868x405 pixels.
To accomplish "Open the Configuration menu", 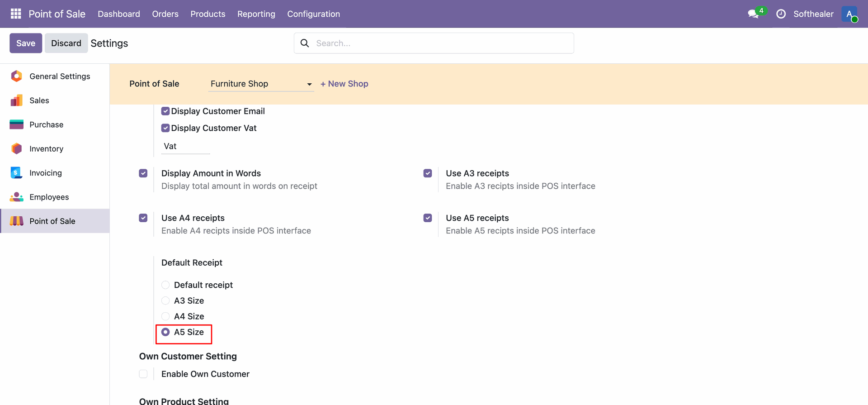I will (314, 14).
